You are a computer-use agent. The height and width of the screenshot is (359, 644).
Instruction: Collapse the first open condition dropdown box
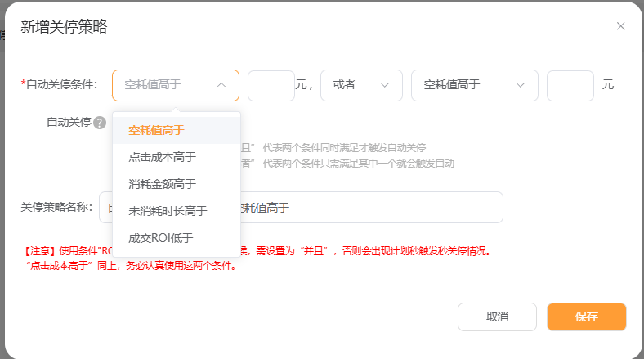point(175,85)
